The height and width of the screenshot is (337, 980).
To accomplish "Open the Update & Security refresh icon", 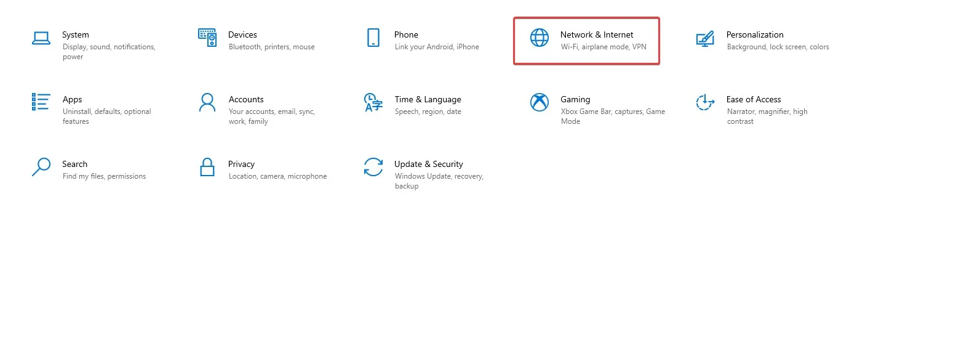I will click(x=373, y=167).
